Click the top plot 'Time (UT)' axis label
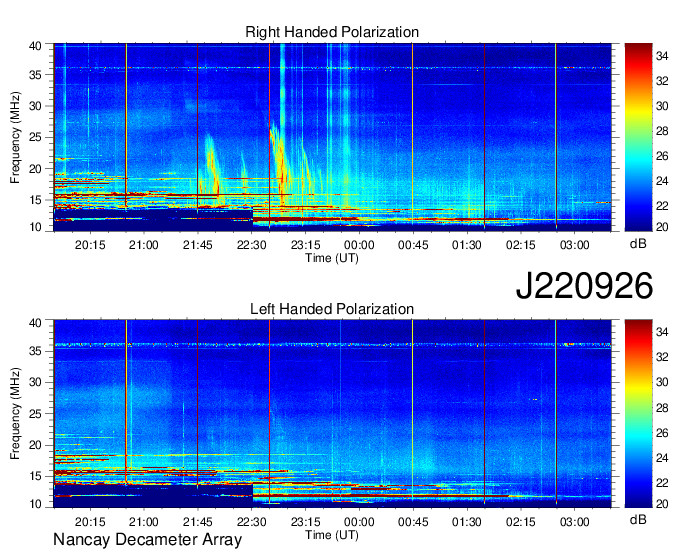 [332, 258]
